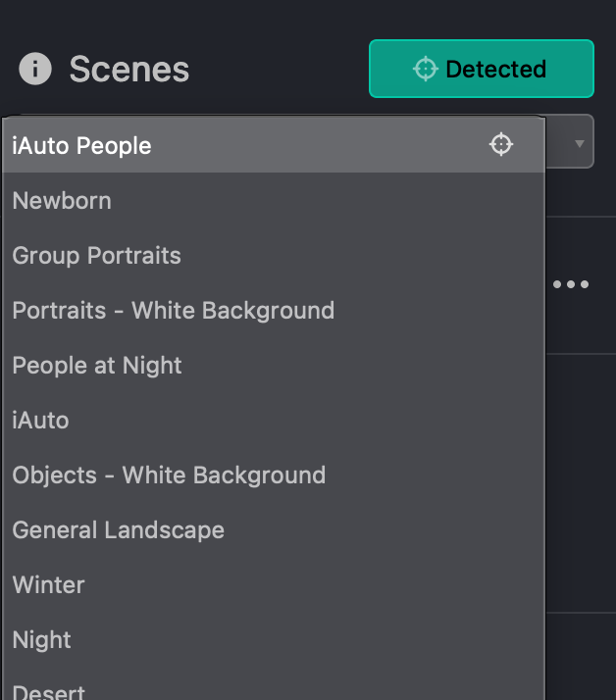Click the crosshair icon on iAuto People
The width and height of the screenshot is (616, 700).
pyautogui.click(x=501, y=145)
